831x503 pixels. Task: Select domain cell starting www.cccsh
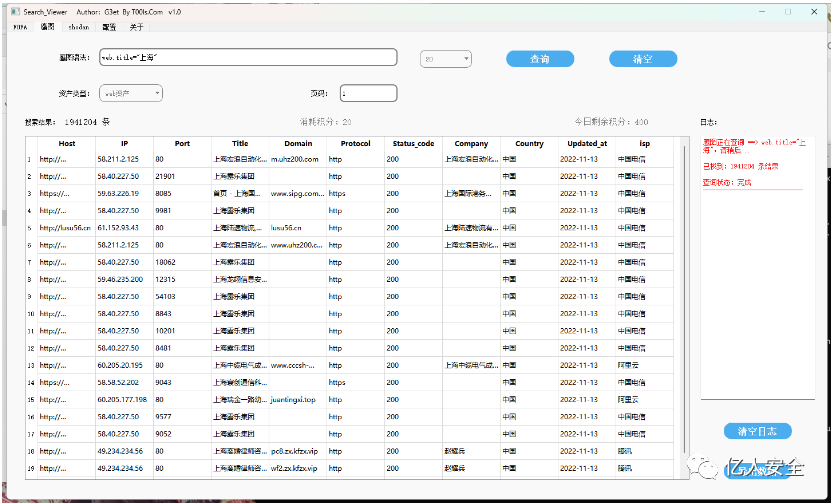(x=298, y=365)
